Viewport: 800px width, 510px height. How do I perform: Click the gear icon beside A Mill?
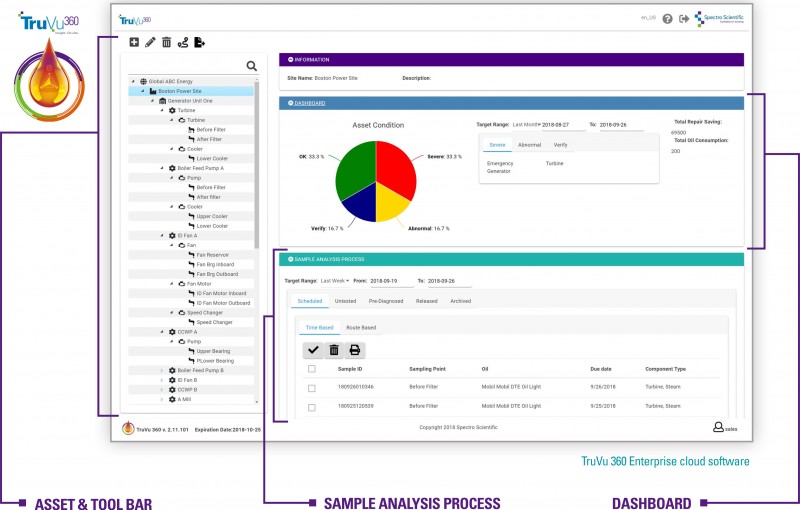point(172,399)
